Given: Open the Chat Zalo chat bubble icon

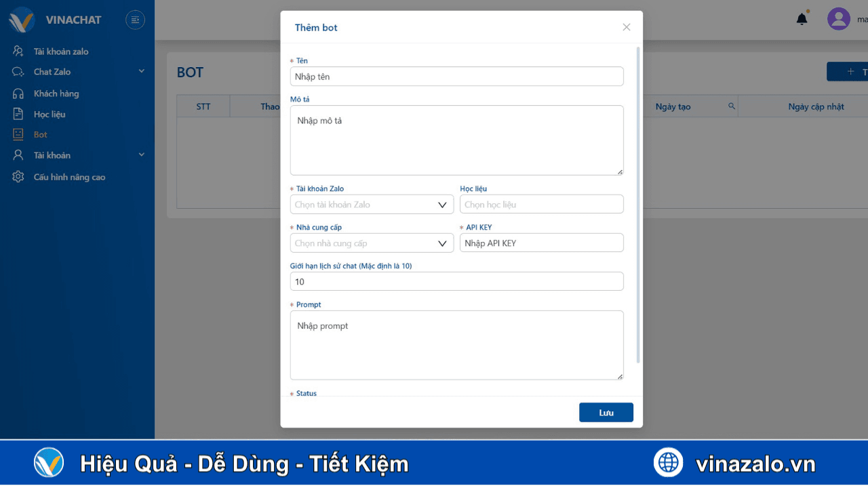Looking at the screenshot, I should [18, 71].
